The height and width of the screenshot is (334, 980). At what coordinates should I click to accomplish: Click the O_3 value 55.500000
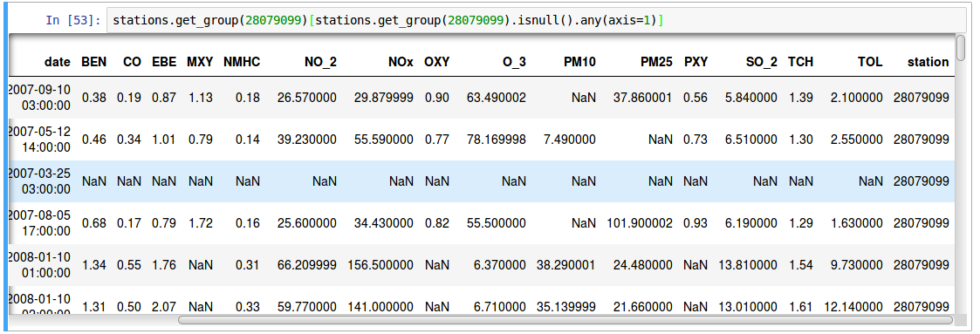tap(497, 223)
